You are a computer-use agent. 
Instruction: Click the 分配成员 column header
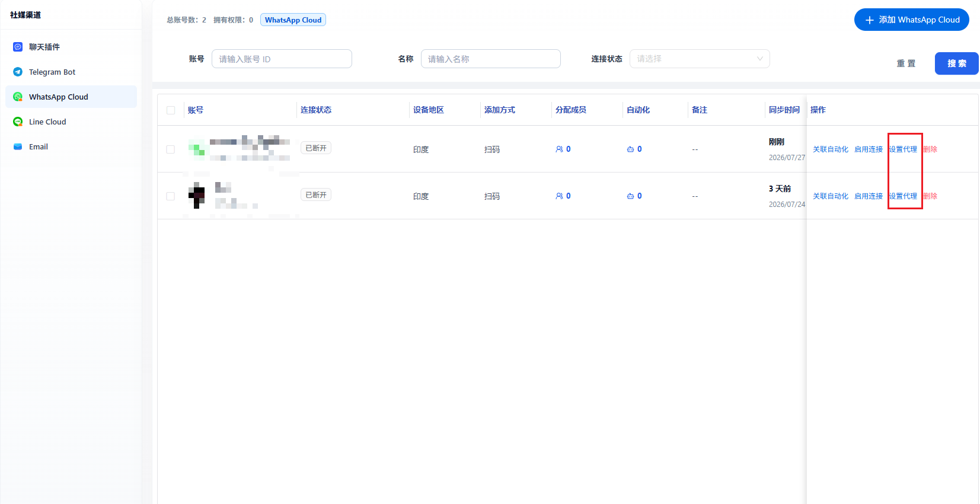(571, 110)
